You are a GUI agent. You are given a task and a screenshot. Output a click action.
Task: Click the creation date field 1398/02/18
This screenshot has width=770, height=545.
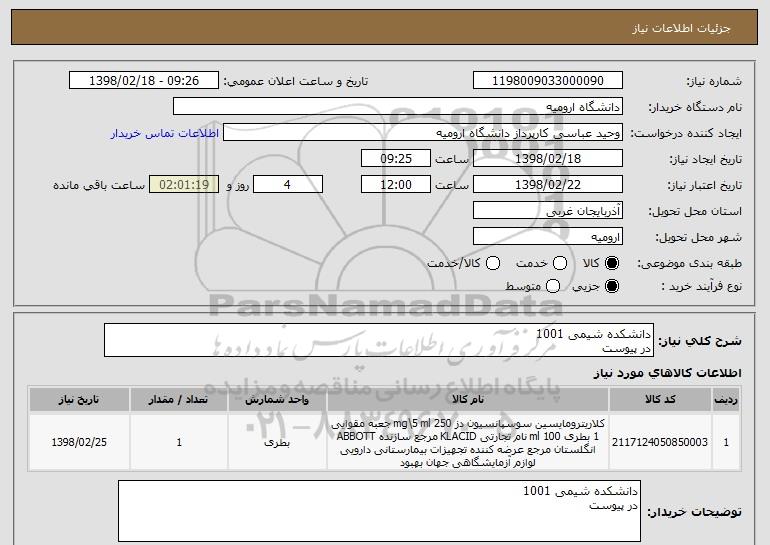(548, 158)
